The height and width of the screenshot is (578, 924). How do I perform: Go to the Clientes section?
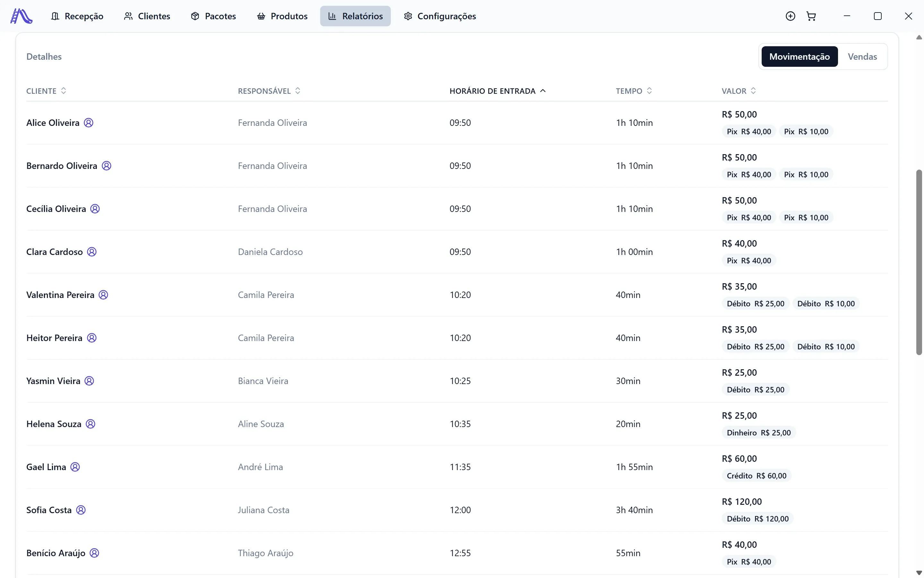[147, 16]
